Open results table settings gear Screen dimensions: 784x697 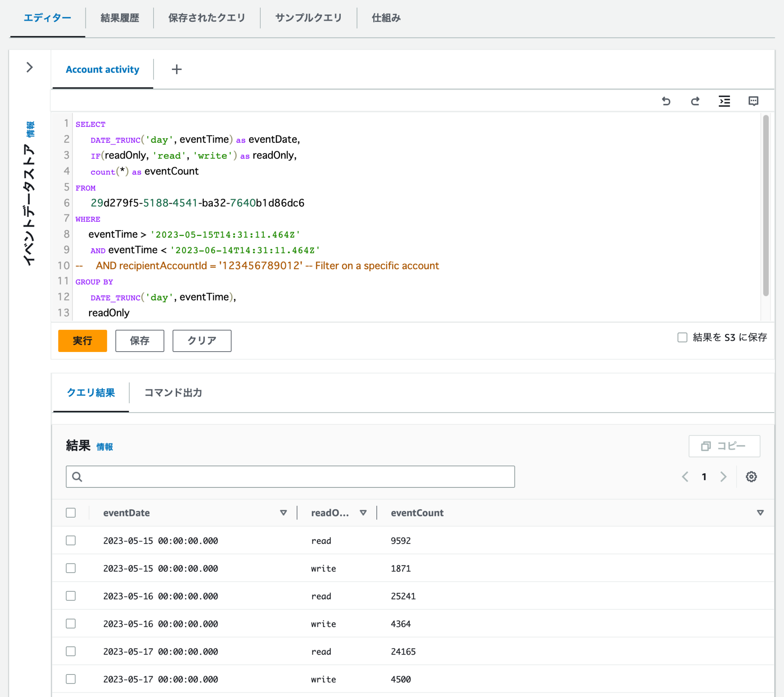751,477
